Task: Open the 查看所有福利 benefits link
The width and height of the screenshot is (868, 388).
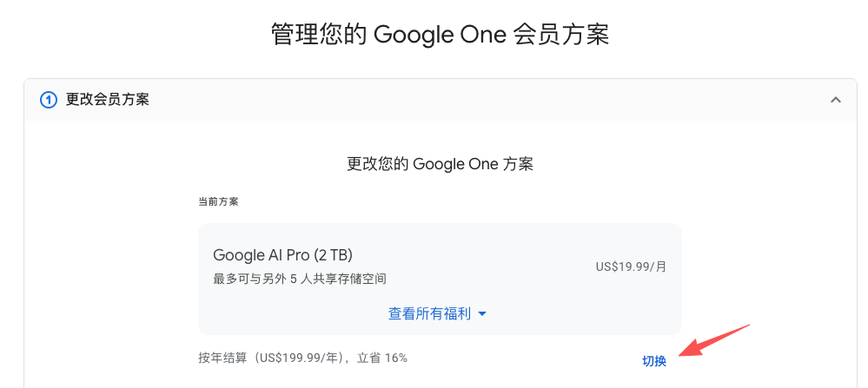Action: point(429,314)
